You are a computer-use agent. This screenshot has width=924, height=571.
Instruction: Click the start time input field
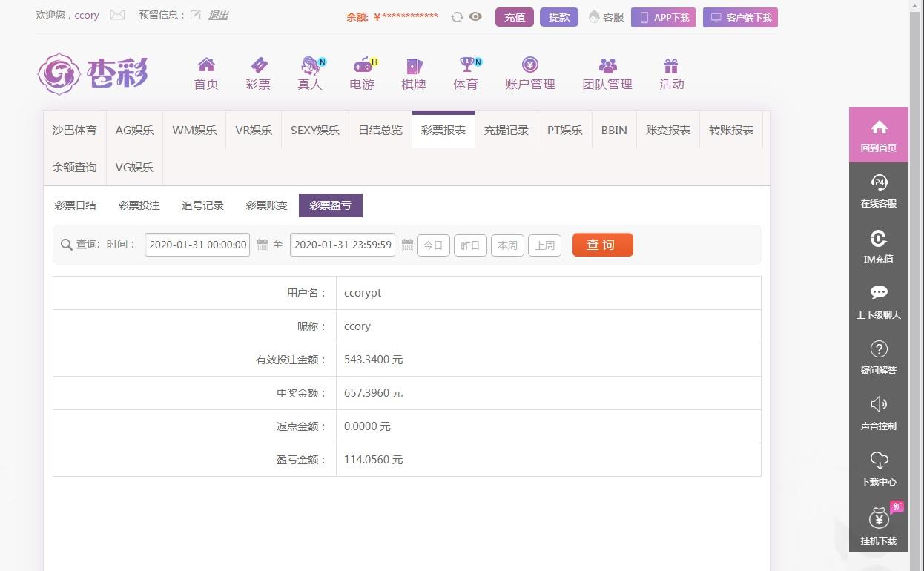tap(197, 245)
